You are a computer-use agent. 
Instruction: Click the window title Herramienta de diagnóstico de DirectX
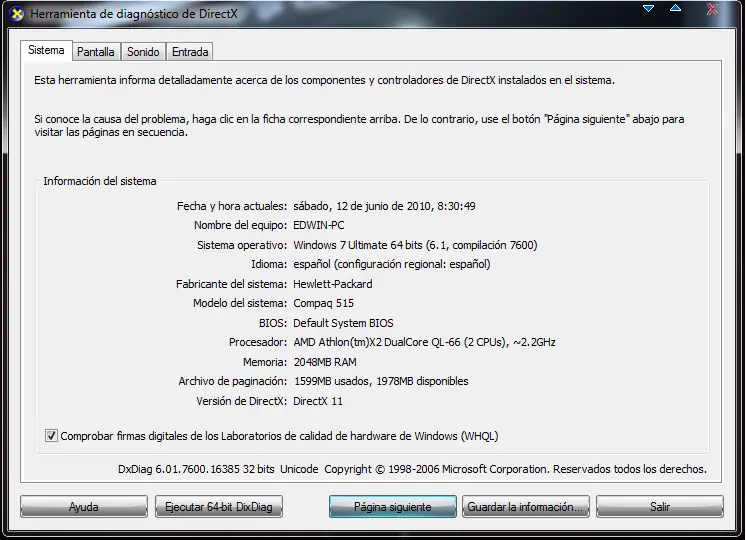pyautogui.click(x=134, y=14)
